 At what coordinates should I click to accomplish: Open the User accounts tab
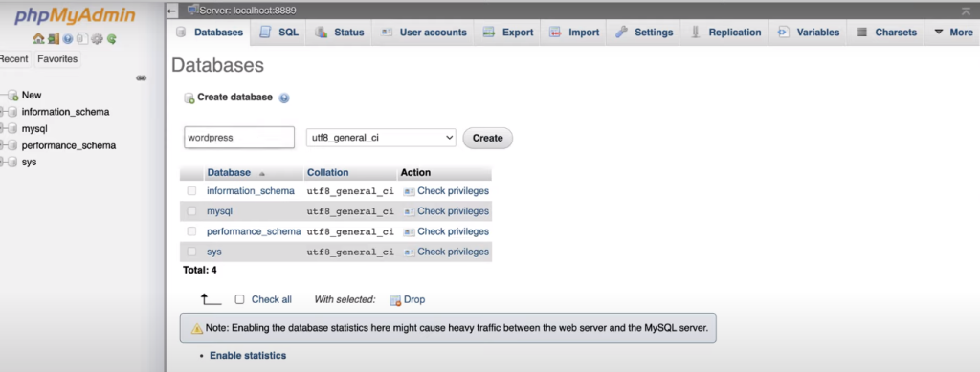[424, 33]
